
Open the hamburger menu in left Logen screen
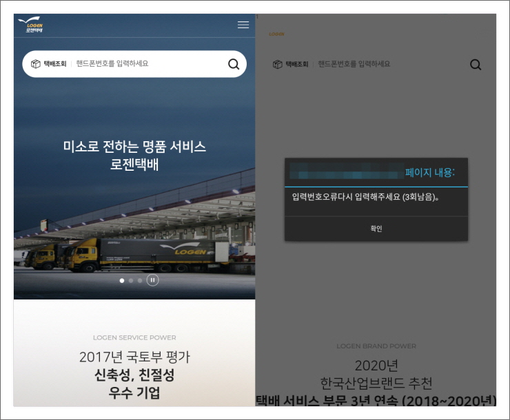[x=243, y=25]
